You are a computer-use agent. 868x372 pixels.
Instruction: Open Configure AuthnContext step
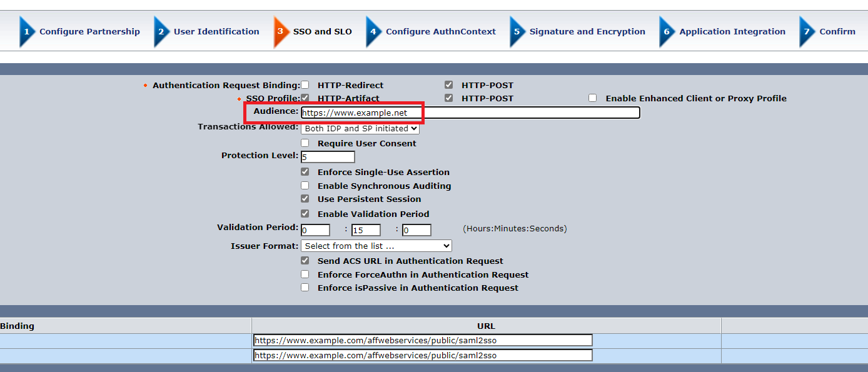click(x=441, y=32)
